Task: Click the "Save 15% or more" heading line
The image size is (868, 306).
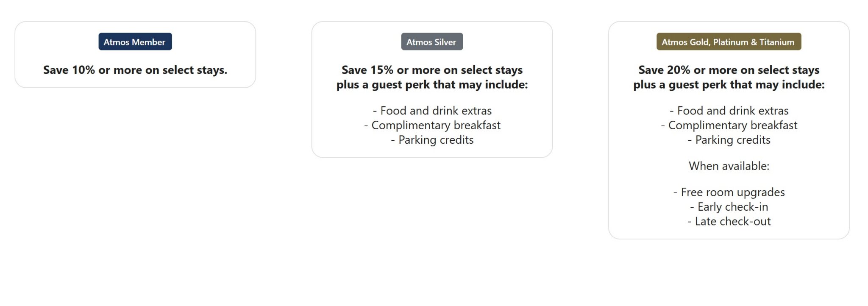Action: click(x=432, y=70)
